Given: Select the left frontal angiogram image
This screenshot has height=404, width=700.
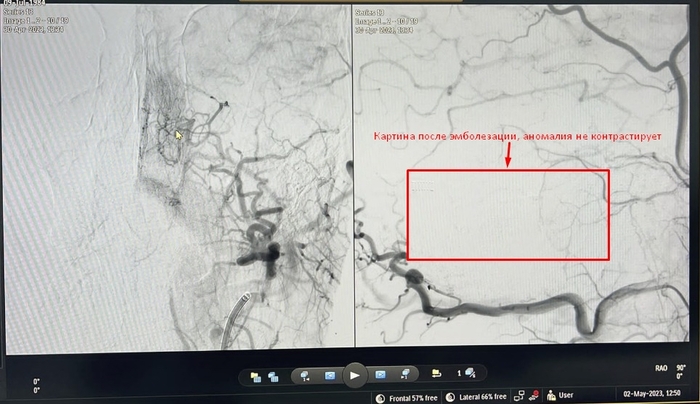Looking at the screenshot, I should [x=177, y=179].
